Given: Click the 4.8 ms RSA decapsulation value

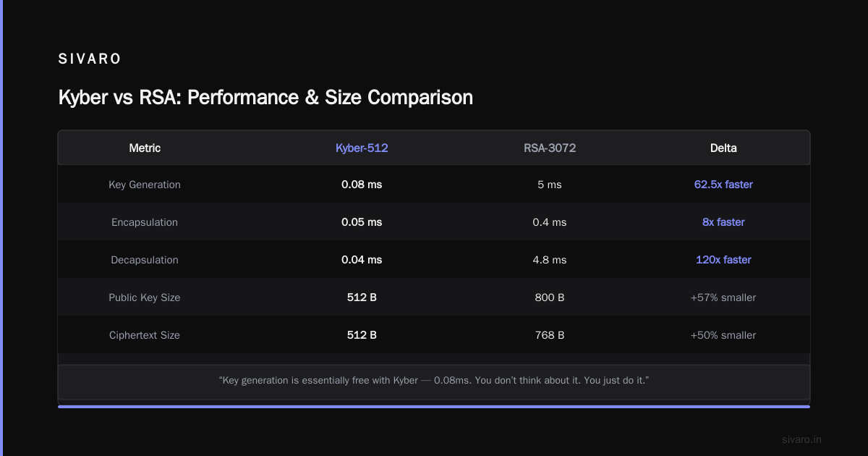Looking at the screenshot, I should pos(550,260).
